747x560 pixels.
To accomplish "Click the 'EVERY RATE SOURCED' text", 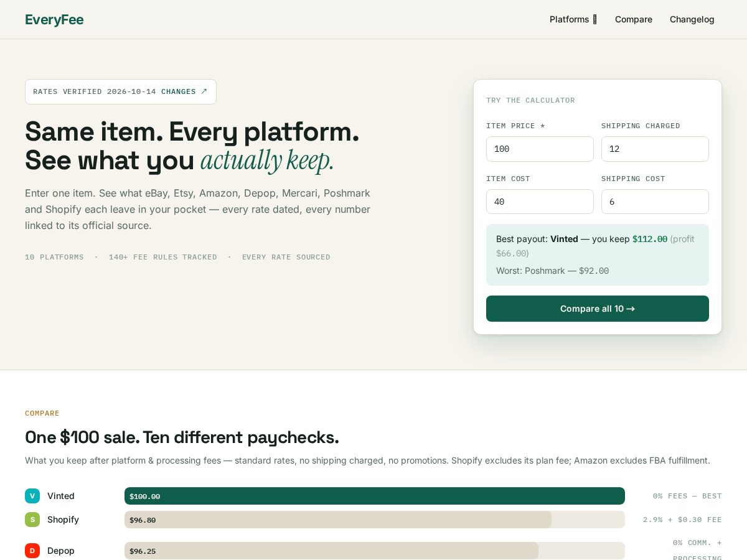I will pyautogui.click(x=286, y=257).
